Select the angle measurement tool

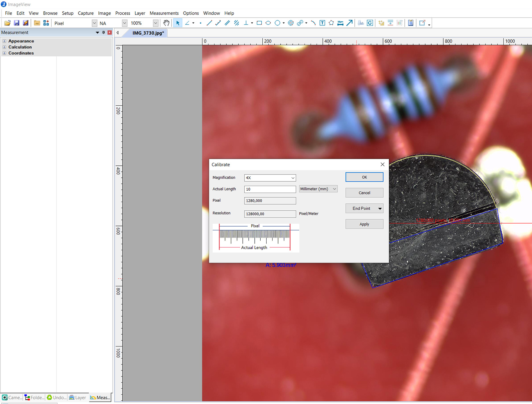pyautogui.click(x=187, y=23)
